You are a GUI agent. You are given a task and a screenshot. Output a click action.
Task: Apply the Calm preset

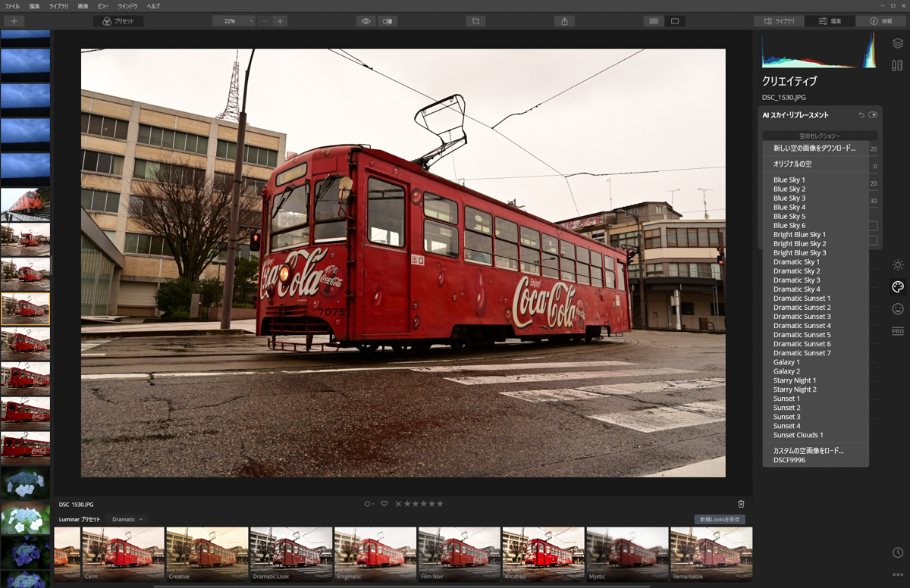tap(123, 554)
